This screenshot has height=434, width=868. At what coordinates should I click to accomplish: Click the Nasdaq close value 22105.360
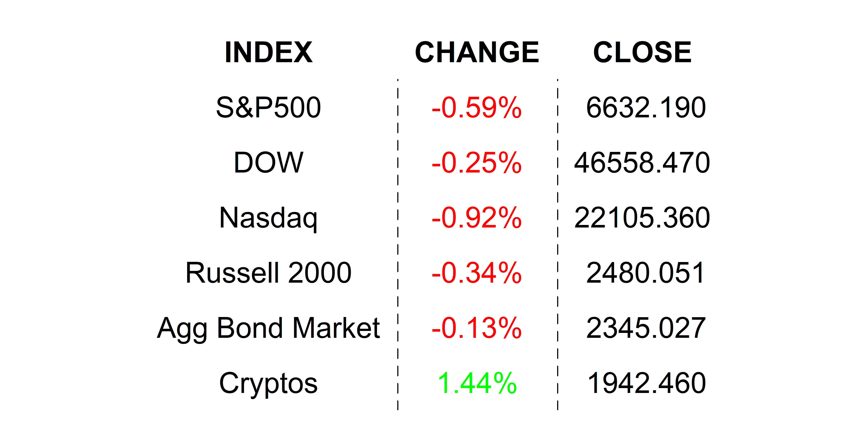pyautogui.click(x=642, y=218)
